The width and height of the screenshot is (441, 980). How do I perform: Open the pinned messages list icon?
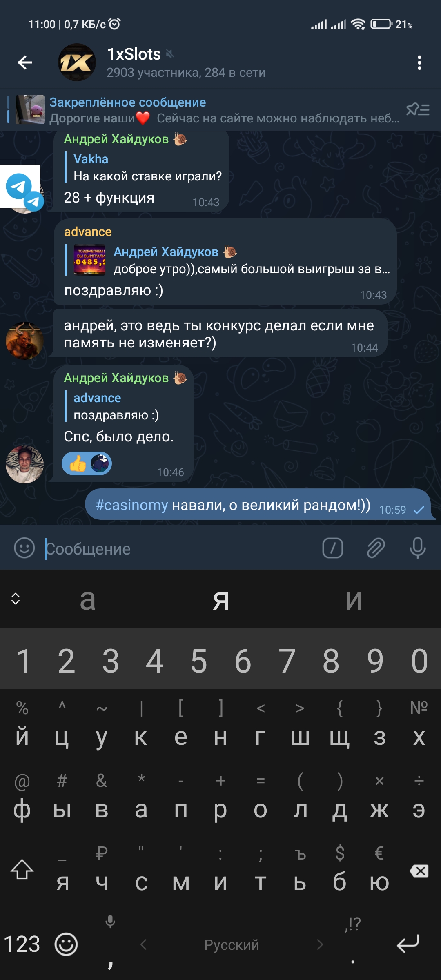click(x=418, y=109)
